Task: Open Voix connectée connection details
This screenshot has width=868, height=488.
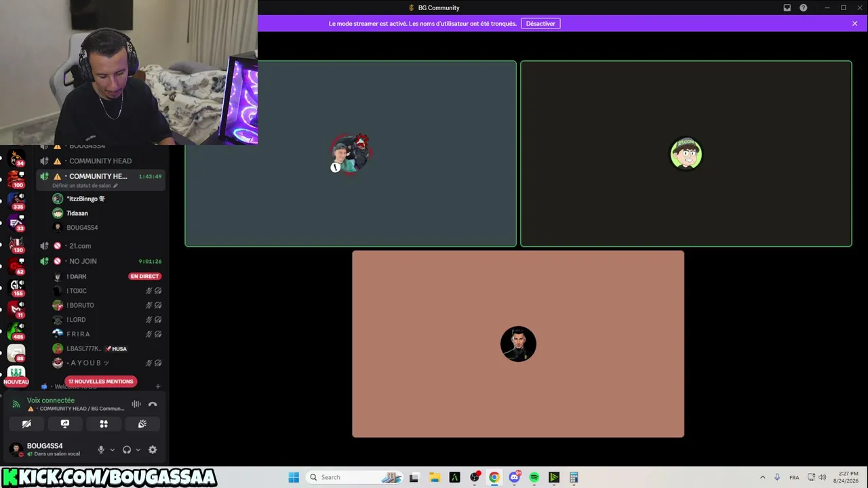Action: [x=51, y=401]
